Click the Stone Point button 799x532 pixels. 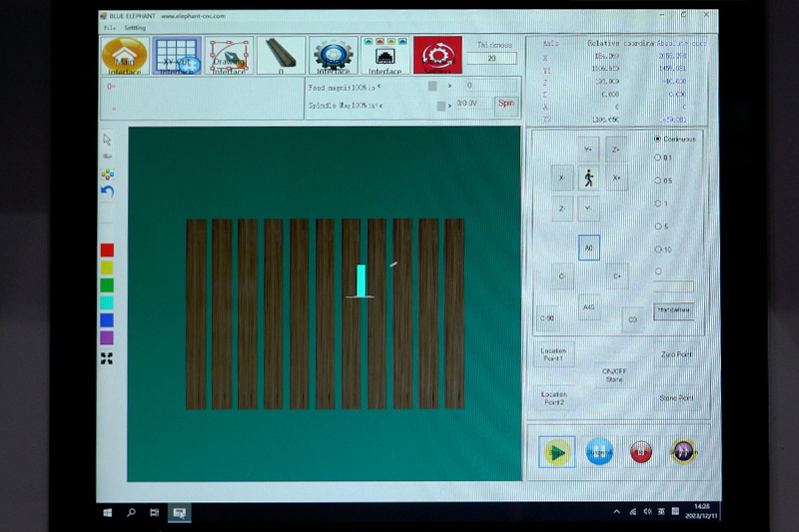point(676,398)
